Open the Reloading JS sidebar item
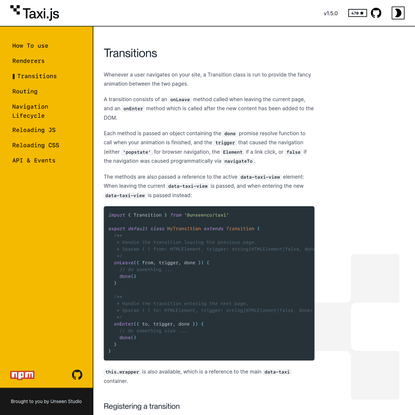 coord(34,130)
